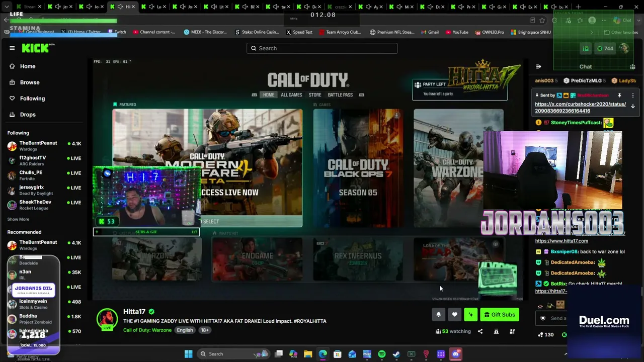
Task: Open Microsoft Store from taskbar
Action: click(x=338, y=354)
